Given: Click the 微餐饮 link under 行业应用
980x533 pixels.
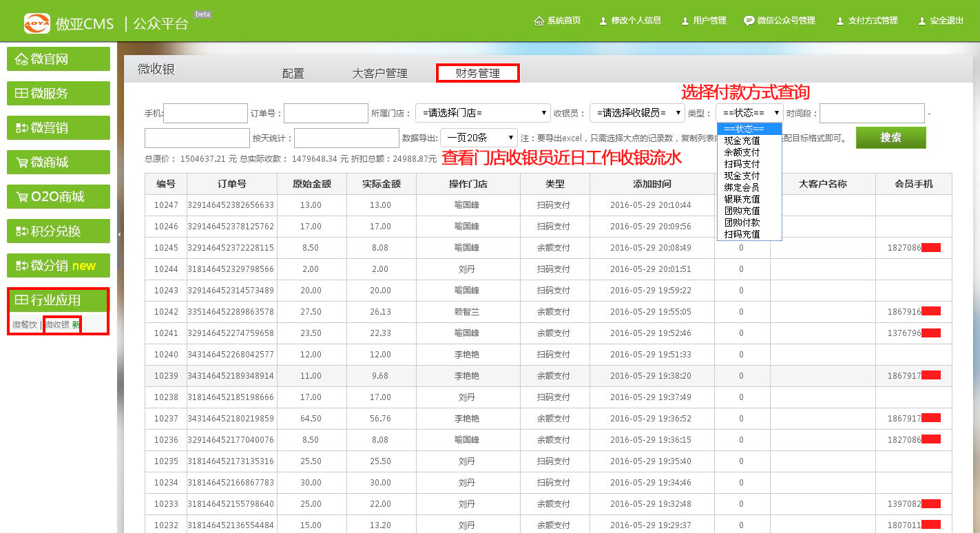Looking at the screenshot, I should coord(24,324).
